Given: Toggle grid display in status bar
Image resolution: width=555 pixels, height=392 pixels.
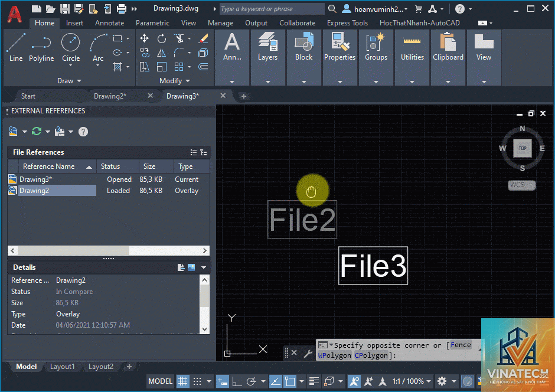Looking at the screenshot, I should (x=182, y=381).
